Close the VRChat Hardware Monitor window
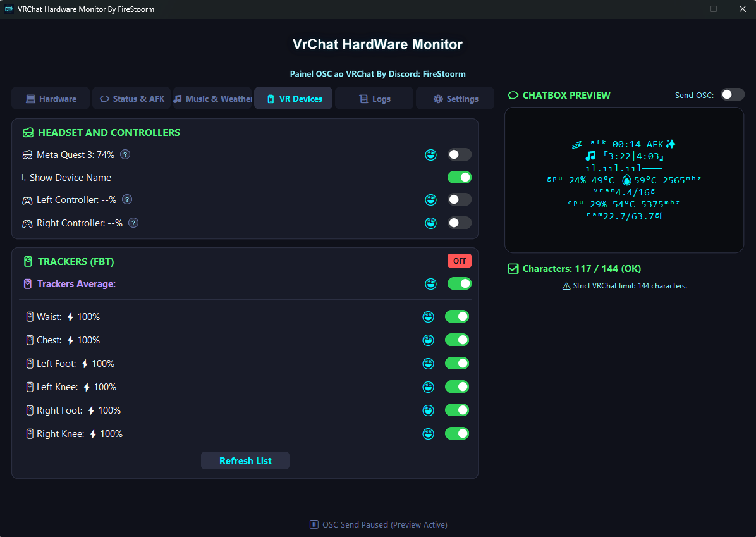Viewport: 756px width, 537px height. coord(743,9)
